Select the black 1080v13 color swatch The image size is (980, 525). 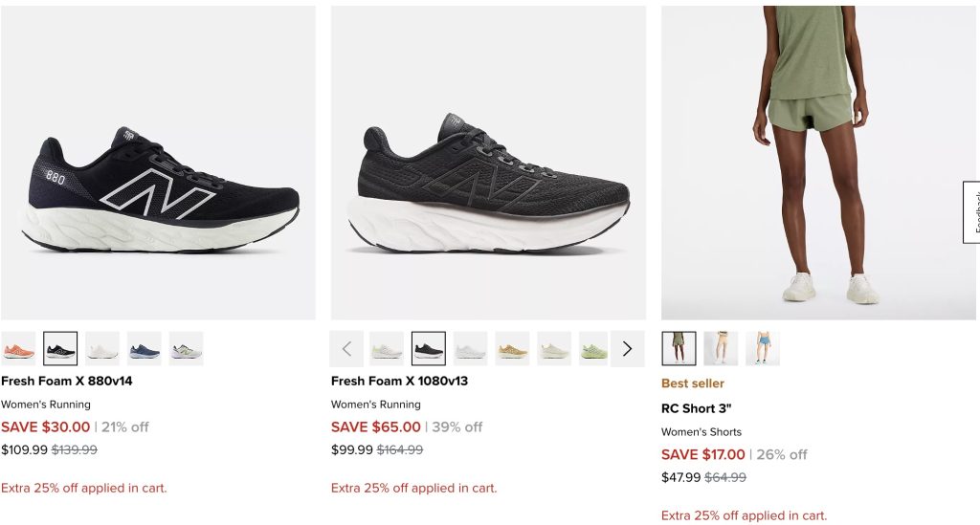[x=429, y=349]
